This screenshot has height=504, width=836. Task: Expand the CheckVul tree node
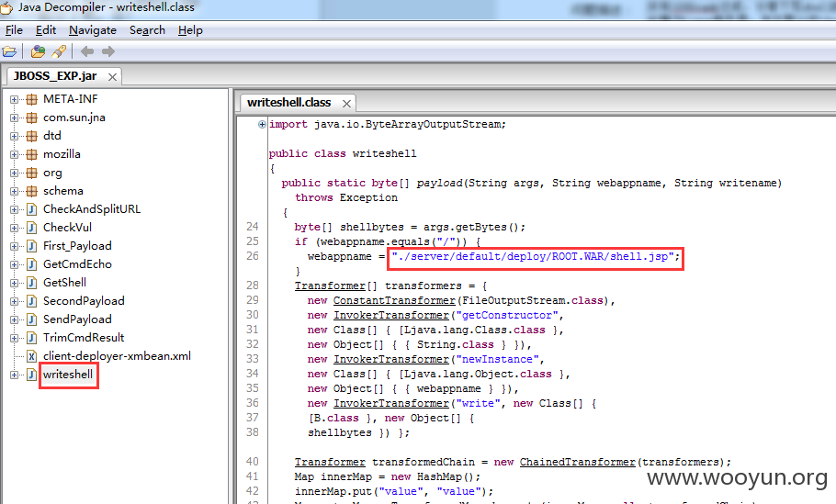(15, 228)
